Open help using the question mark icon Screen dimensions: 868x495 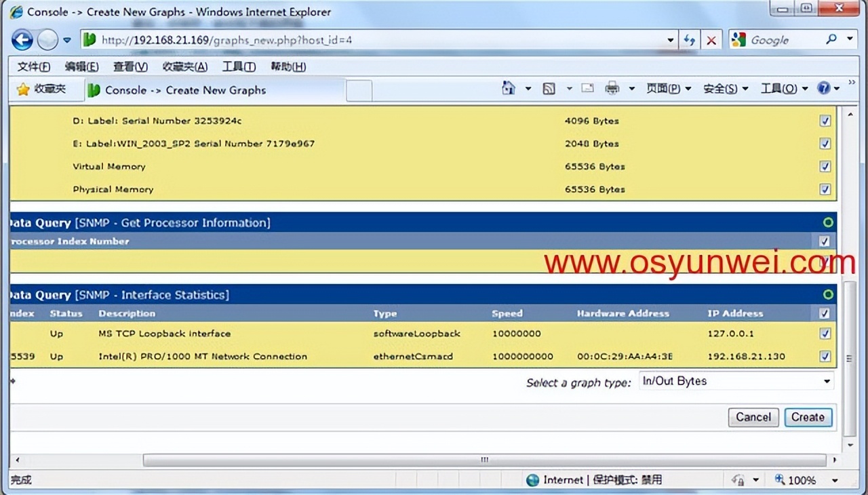[825, 88]
